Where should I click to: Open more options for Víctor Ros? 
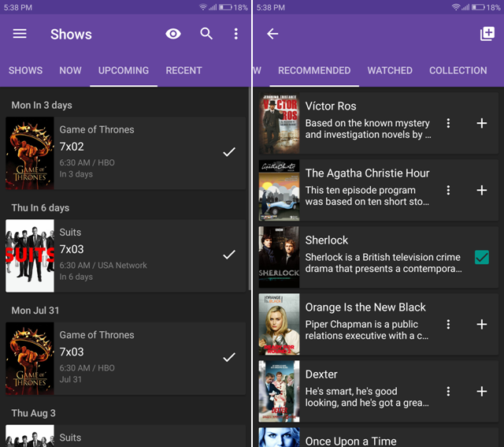448,123
